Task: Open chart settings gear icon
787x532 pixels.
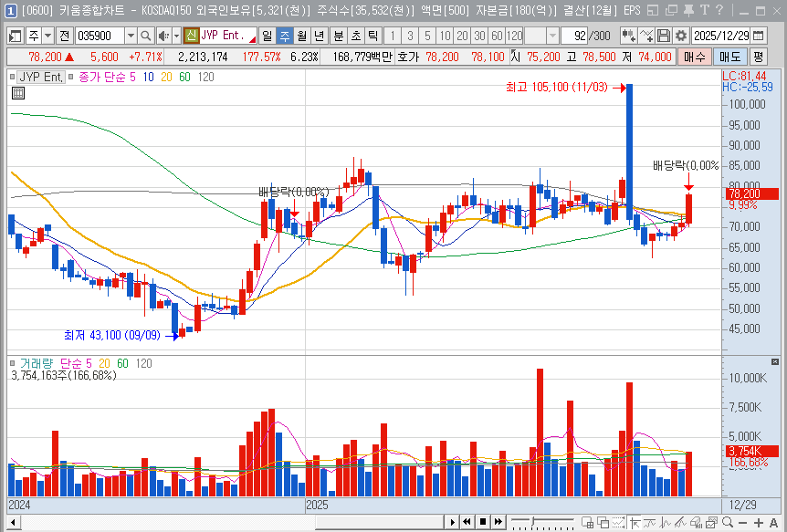Action: coord(680,36)
